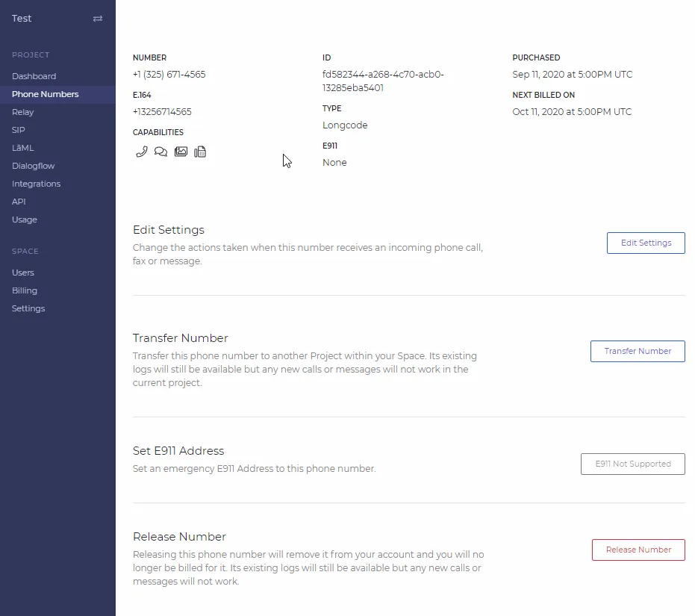
Task: Click the fax capability icon
Action: click(200, 152)
